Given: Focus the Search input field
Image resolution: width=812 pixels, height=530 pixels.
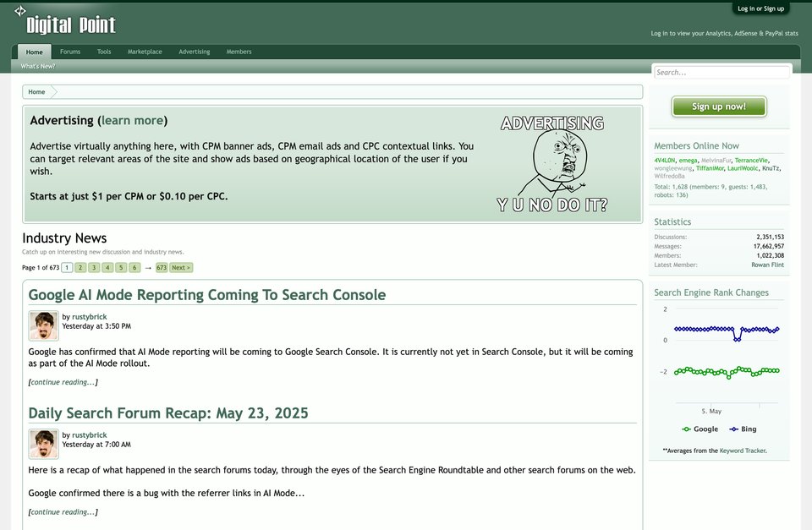Looking at the screenshot, I should point(721,73).
